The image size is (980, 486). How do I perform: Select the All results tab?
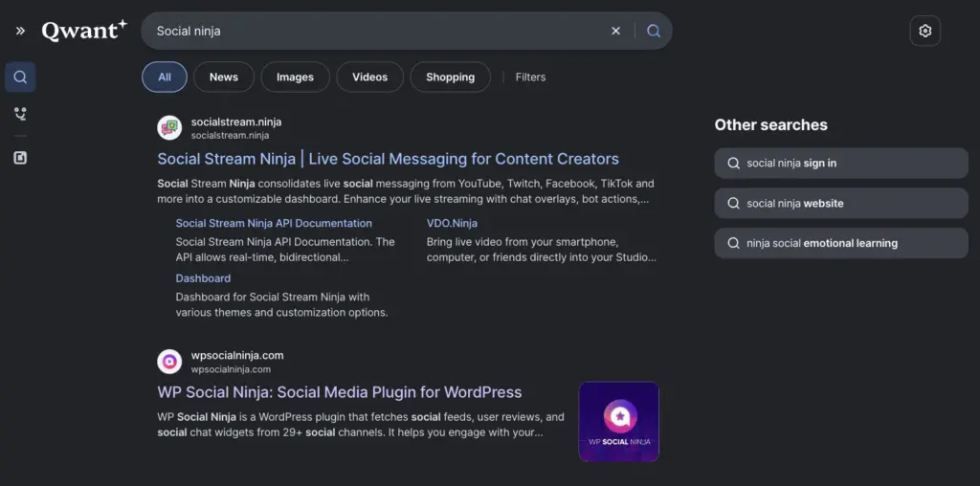click(x=165, y=77)
